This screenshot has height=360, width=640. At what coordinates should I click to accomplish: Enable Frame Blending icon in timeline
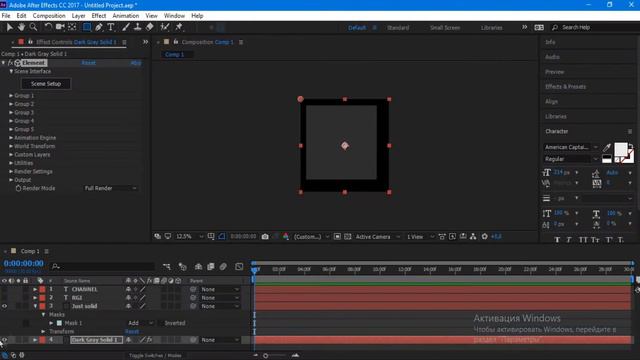tap(211, 267)
